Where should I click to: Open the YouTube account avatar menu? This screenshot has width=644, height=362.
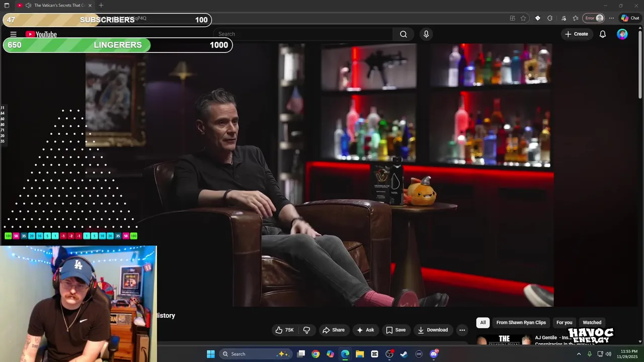(622, 34)
